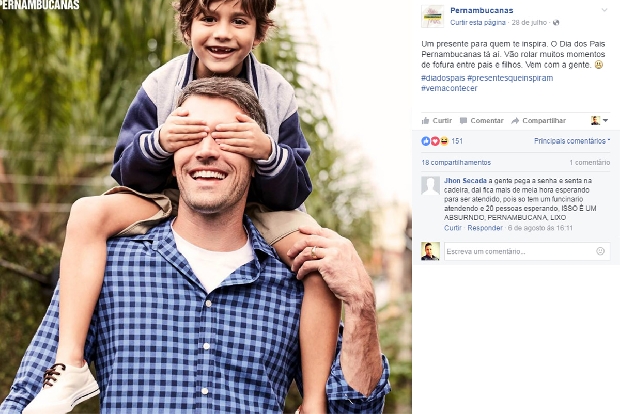The image size is (620, 414).
Task: Click the blue like reaction icon
Action: pos(425,141)
